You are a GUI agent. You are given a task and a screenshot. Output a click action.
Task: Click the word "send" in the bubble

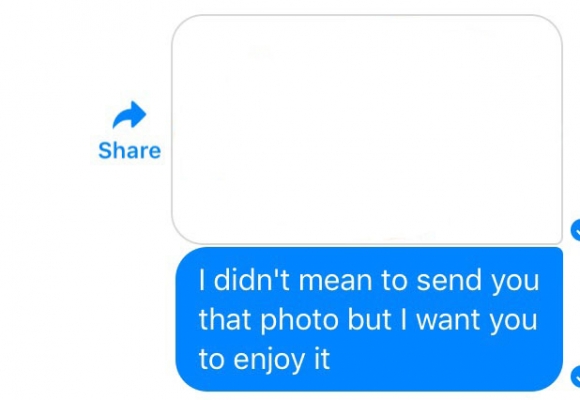(x=449, y=280)
